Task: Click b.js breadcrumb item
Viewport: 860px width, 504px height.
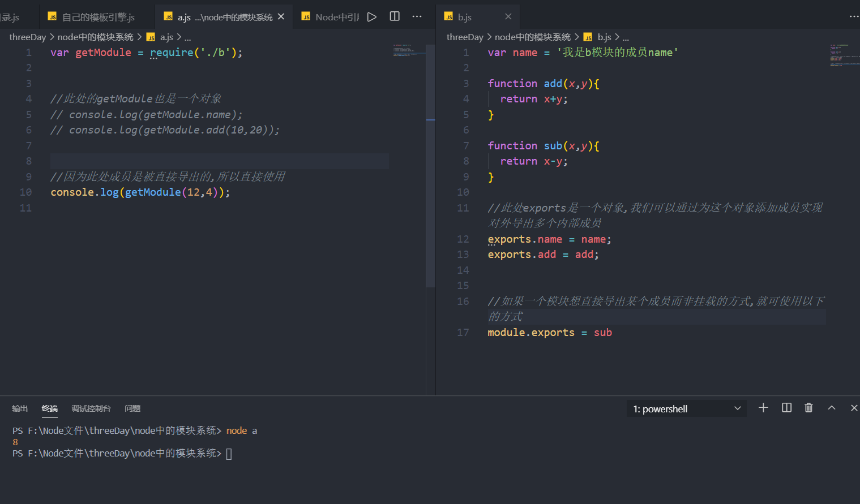Action: click(x=604, y=37)
